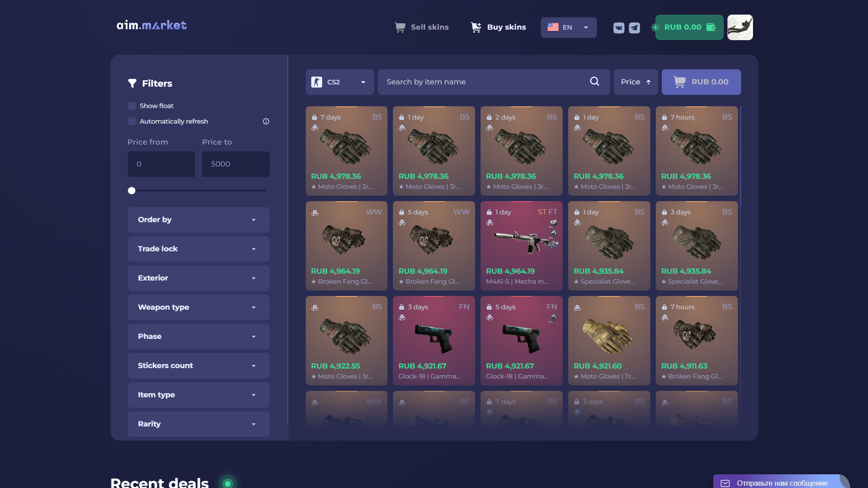Click the RUB 0.00 balance button
Viewport: 868px width, 488px height.
689,27
